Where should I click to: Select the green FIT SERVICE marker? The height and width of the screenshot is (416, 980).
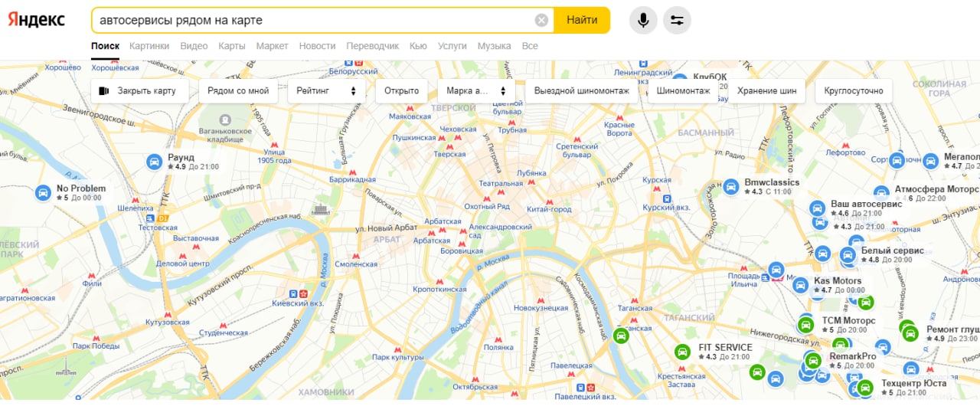coord(681,352)
